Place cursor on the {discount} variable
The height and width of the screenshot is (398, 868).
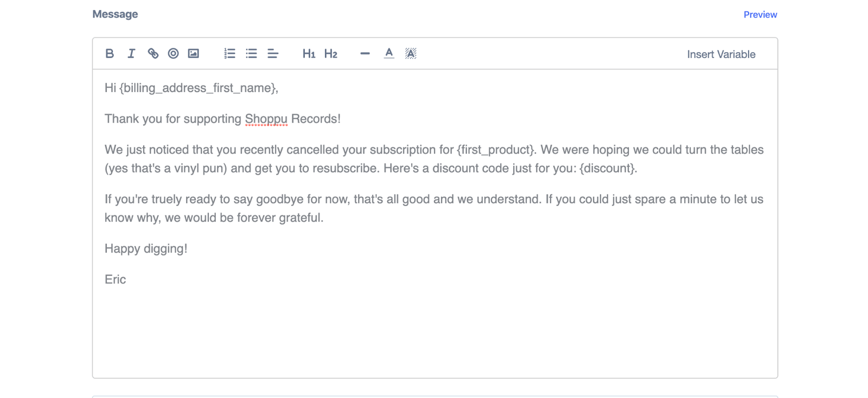[608, 168]
